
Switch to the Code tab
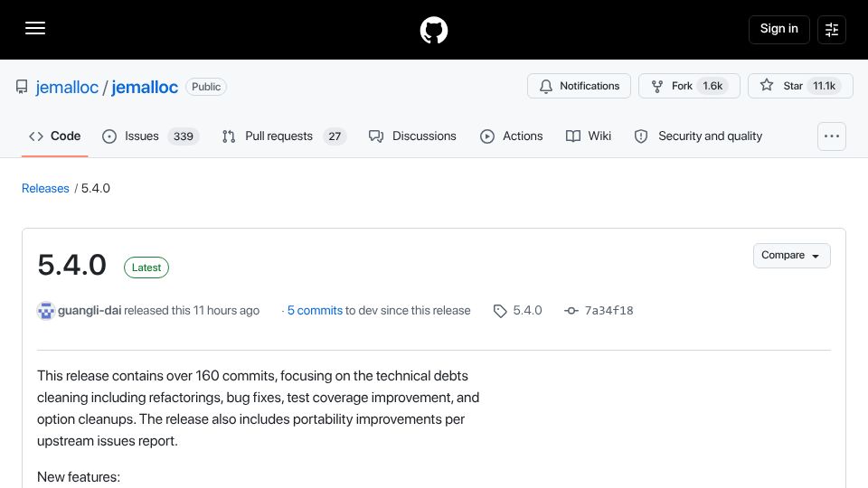[x=55, y=136]
